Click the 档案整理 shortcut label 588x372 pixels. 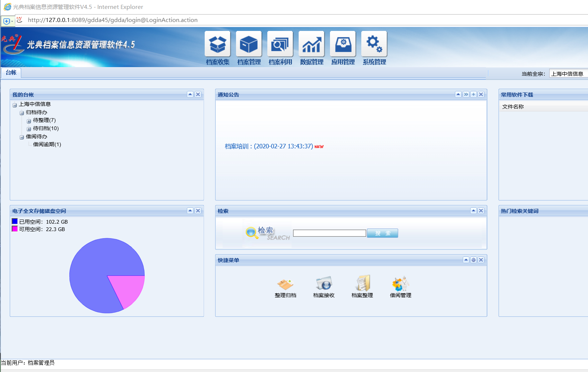[362, 295]
